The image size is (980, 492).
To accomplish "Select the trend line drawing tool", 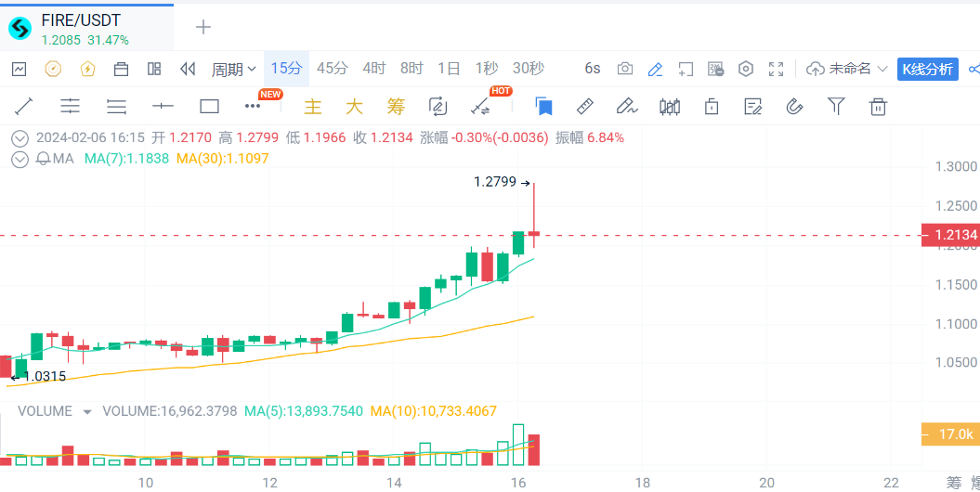I will (23, 107).
